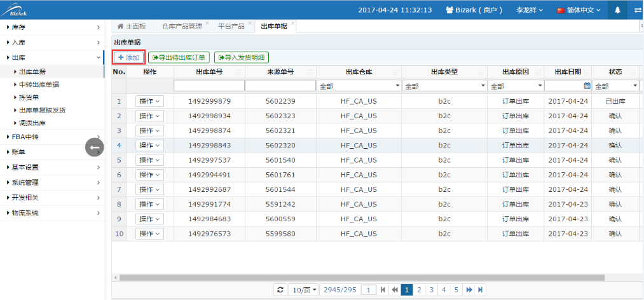This screenshot has height=300, width=644.
Task: Open the 李龙祥 user menu
Action: (530, 10)
